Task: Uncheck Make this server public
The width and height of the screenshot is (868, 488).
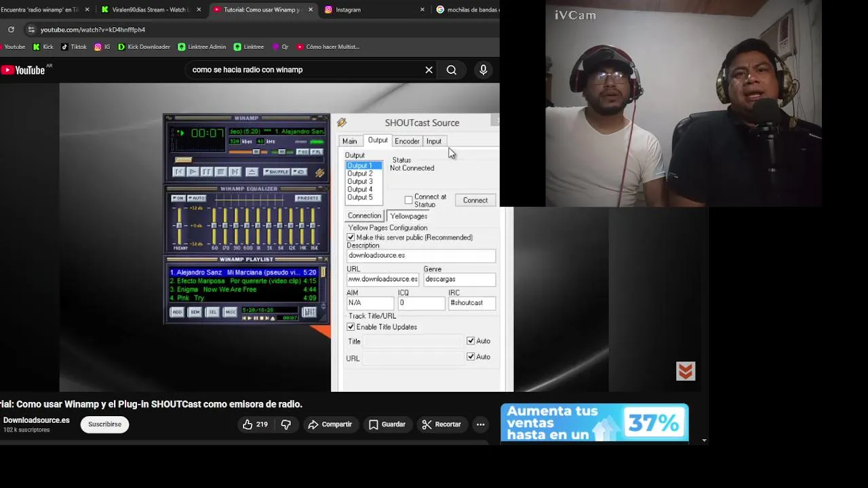Action: pyautogui.click(x=351, y=237)
